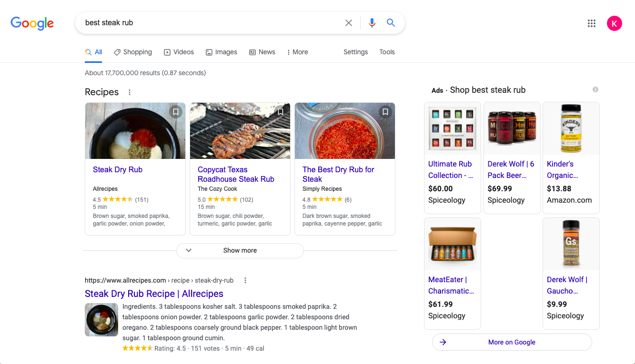
Task: Bookmark The Best Dry Rub for Steak recipe
Action: tap(385, 112)
